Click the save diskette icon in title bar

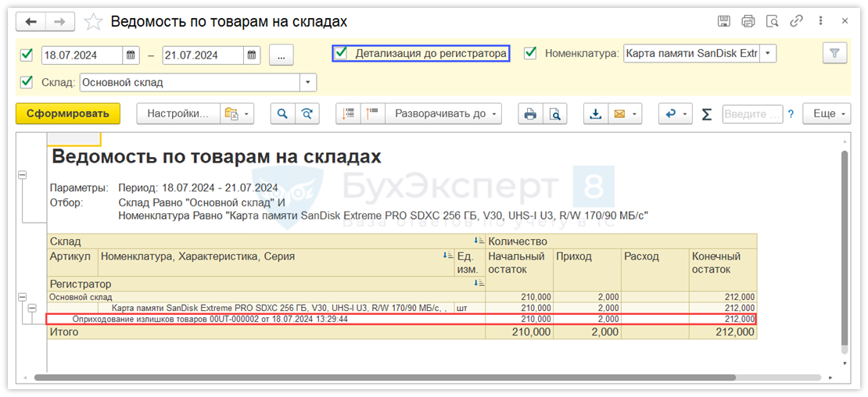tap(723, 22)
